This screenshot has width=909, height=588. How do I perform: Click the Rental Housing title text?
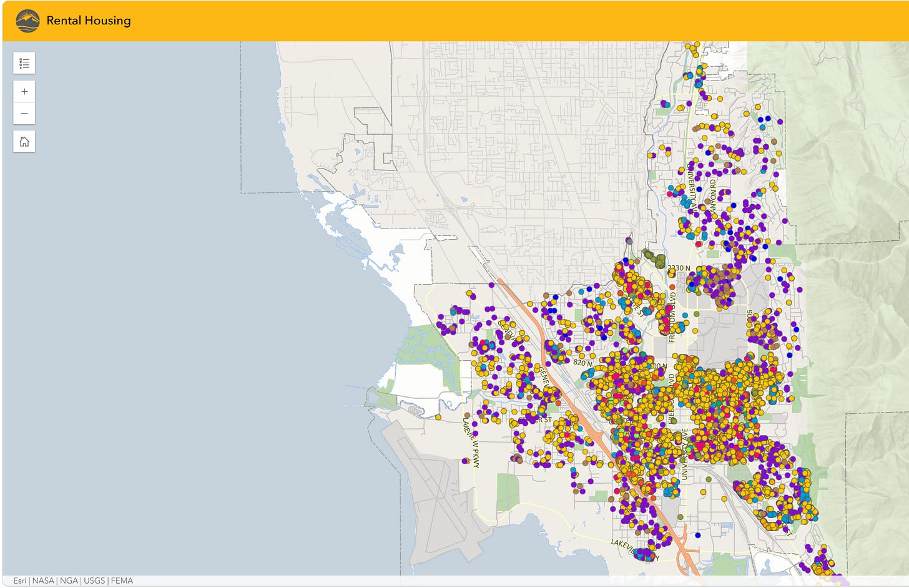pyautogui.click(x=89, y=21)
